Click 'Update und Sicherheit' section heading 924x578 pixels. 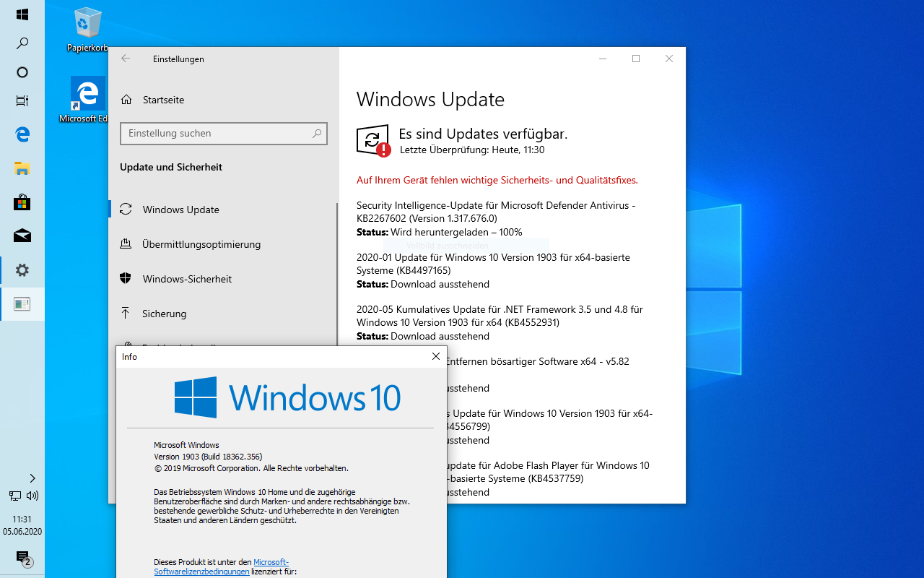(x=171, y=167)
